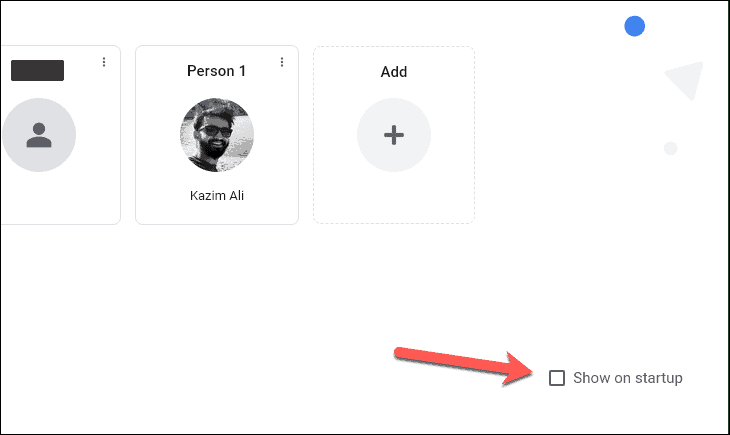Click the gray circle behind the silhouette avatar
The image size is (730, 435).
39,135
